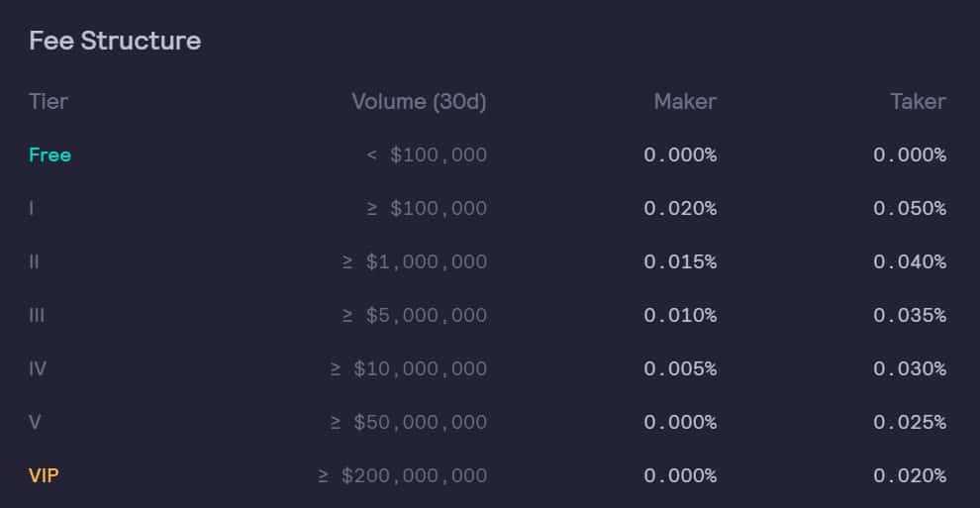Select the Maker column header
The image size is (980, 508).
[x=685, y=101]
